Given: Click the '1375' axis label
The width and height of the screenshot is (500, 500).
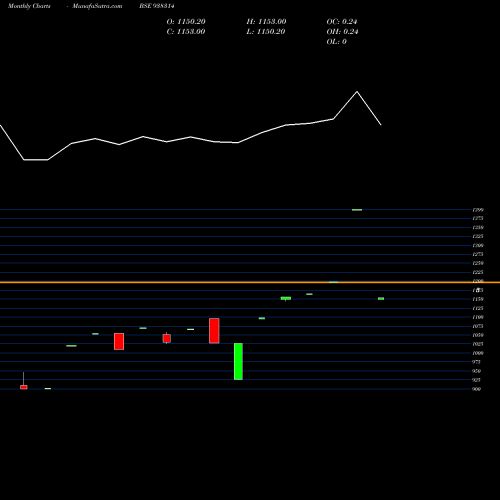Looking at the screenshot, I should pyautogui.click(x=478, y=218).
